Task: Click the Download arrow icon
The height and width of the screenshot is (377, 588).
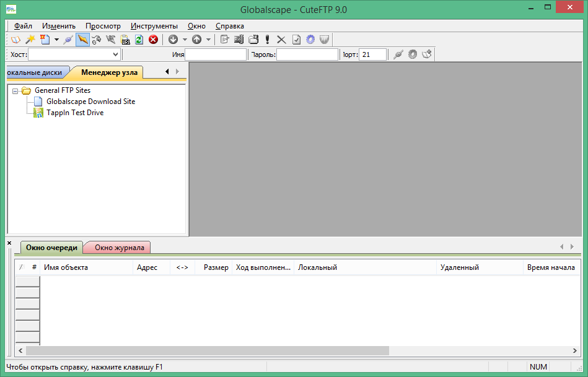Action: pos(173,40)
